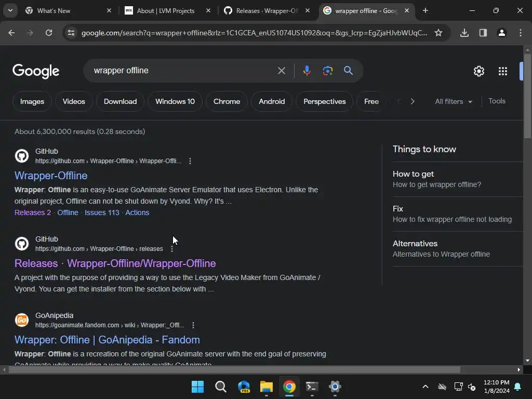532x399 pixels.
Task: Open Chrome profile avatar
Action: coord(502,33)
